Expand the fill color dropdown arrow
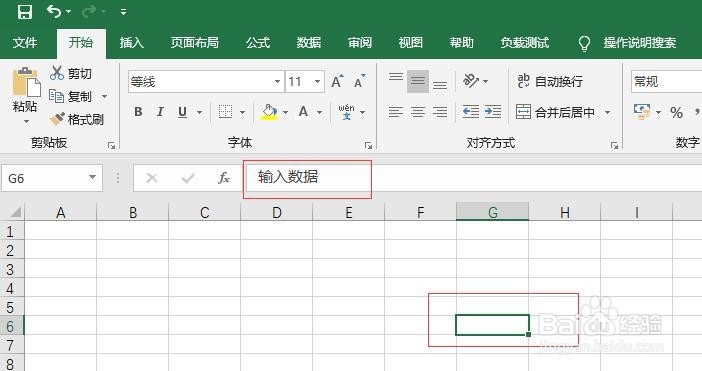The width and height of the screenshot is (702, 371). pos(285,112)
